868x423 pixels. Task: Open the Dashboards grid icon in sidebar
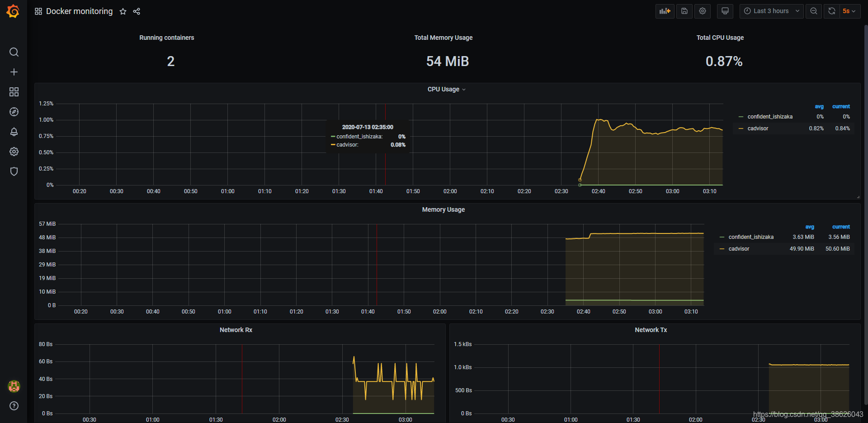14,92
